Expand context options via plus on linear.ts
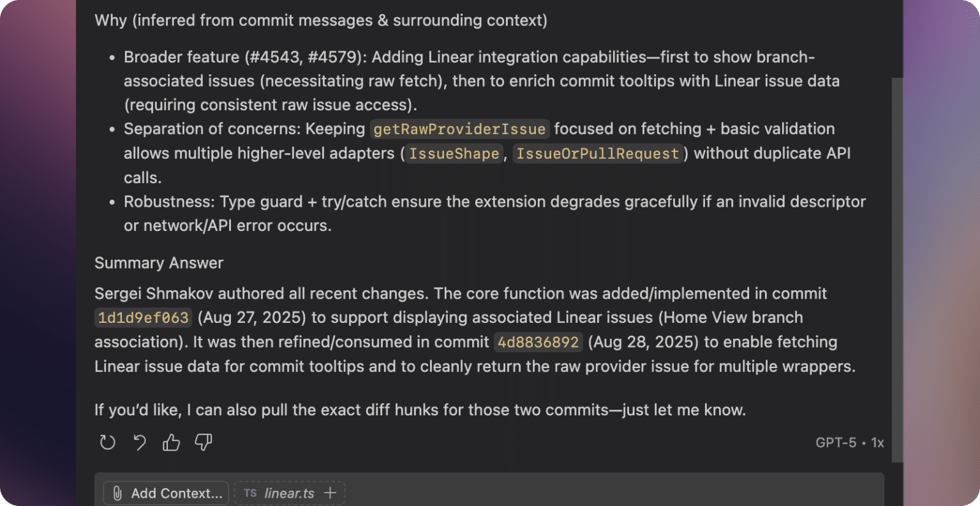Screen dimensions: 980x506 pos(330,493)
